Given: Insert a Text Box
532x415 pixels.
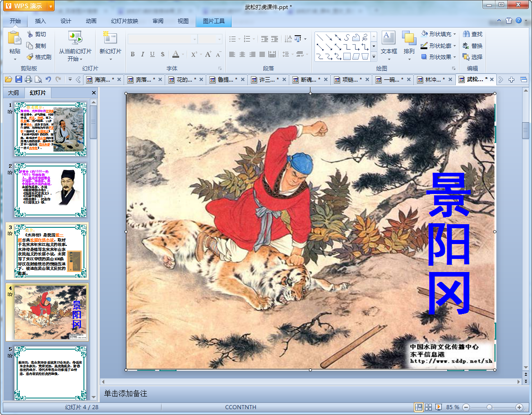Looking at the screenshot, I should coord(389,46).
